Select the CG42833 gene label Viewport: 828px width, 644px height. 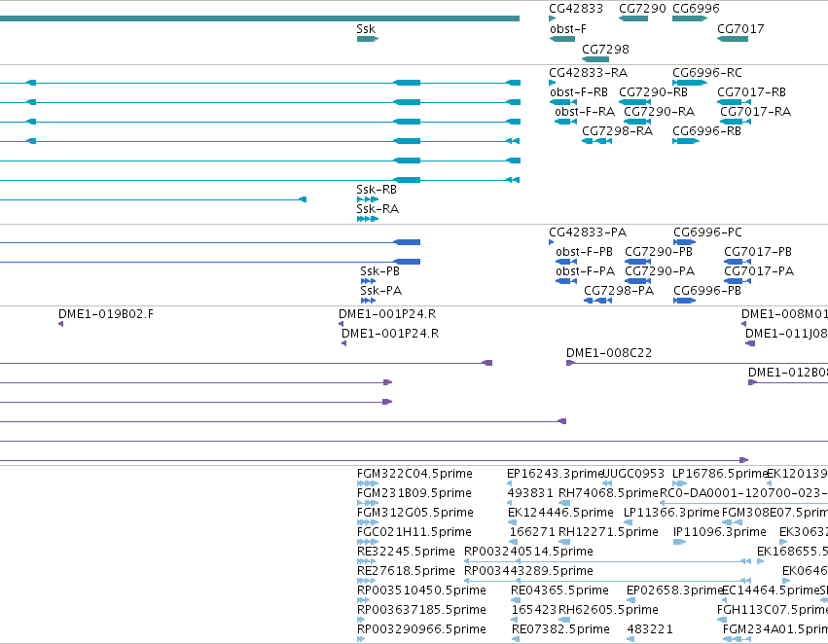pos(576,9)
